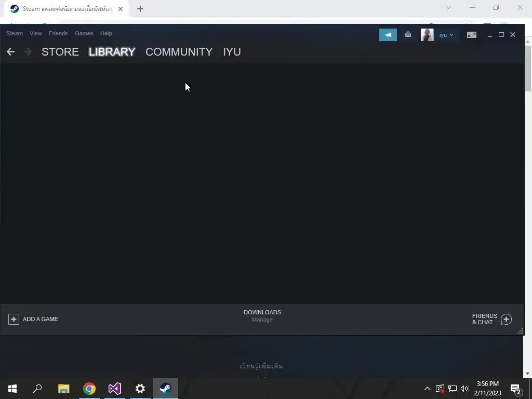This screenshot has height=399, width=532.
Task: Open the Windows Start menu
Action: (12, 389)
